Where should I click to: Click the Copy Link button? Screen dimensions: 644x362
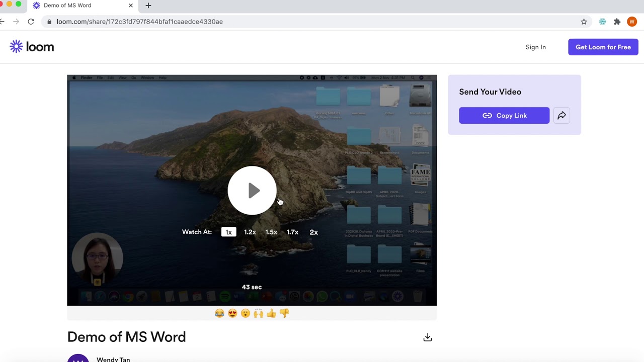point(504,115)
